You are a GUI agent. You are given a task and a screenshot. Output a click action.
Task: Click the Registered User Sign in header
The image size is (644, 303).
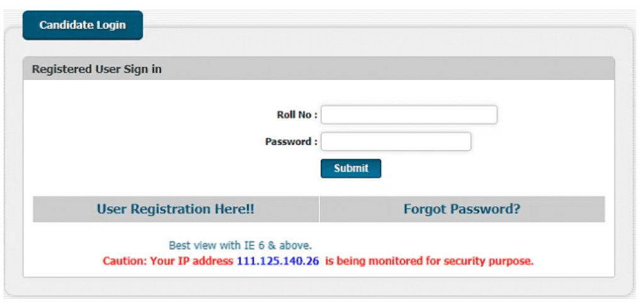point(97,69)
